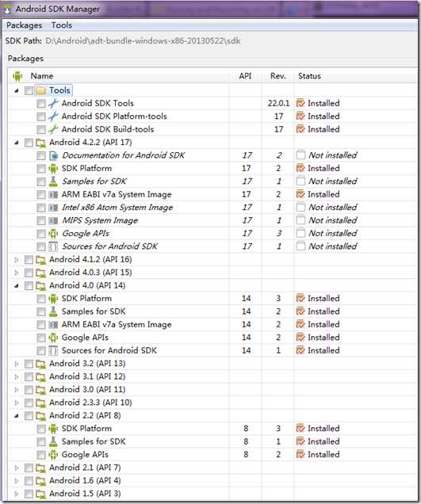Click API 17 Google APIs icon
The height and width of the screenshot is (504, 421).
tap(53, 233)
